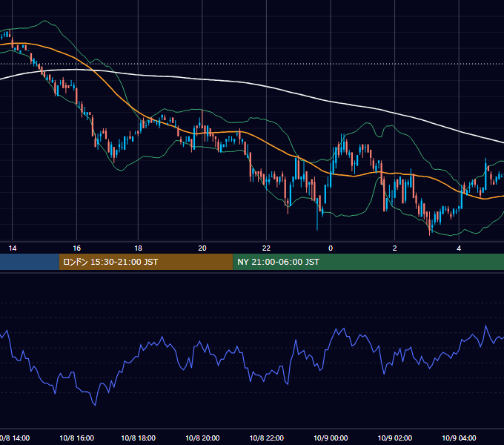Click the 0 hour axis label
Viewport: 504px width, 445px height.
click(x=331, y=248)
